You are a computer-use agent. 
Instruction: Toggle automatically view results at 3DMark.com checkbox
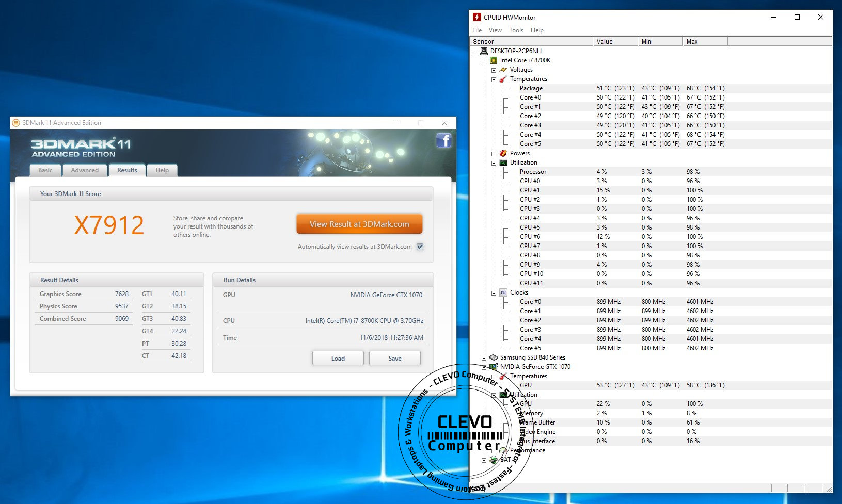[420, 247]
